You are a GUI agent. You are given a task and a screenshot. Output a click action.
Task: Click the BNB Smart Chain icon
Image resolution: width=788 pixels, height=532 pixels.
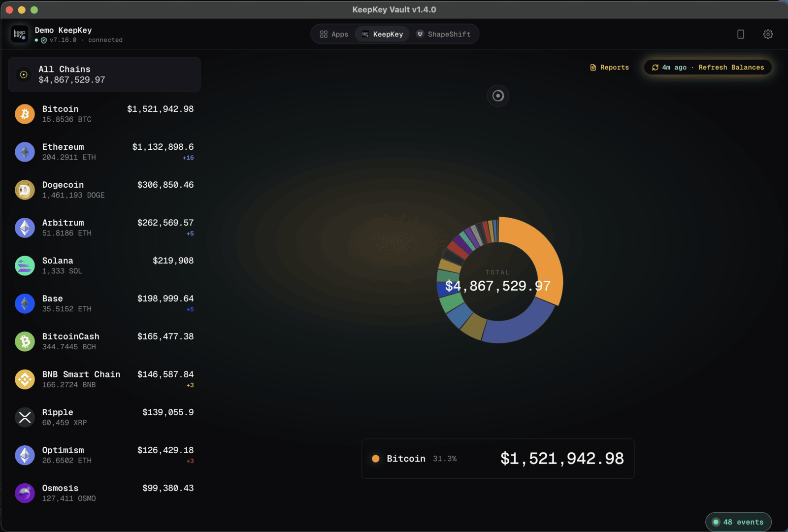[x=25, y=379]
